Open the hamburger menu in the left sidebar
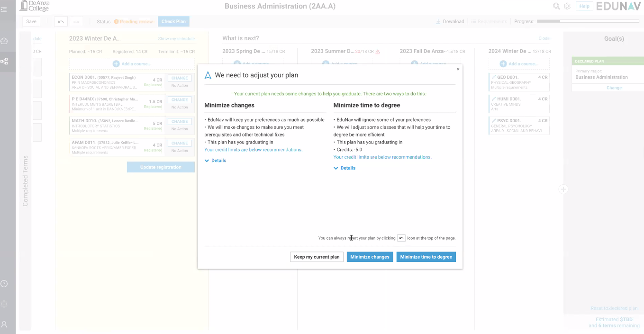Viewport: 644px width, 334px height. 4,9
